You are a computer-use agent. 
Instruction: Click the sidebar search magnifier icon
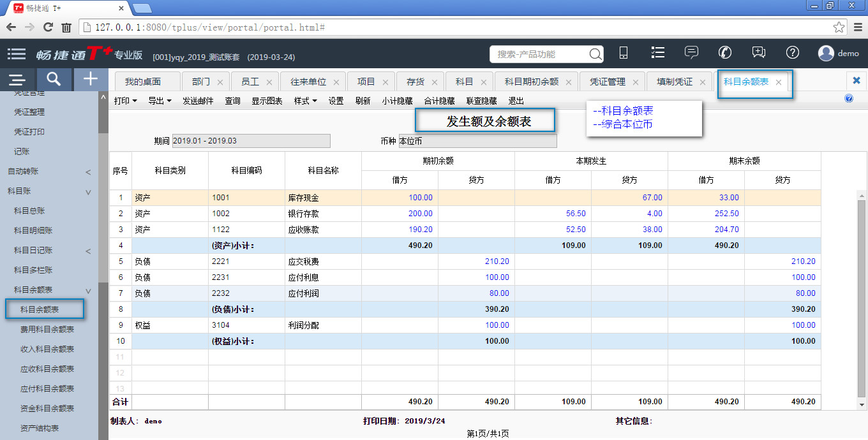pos(54,79)
